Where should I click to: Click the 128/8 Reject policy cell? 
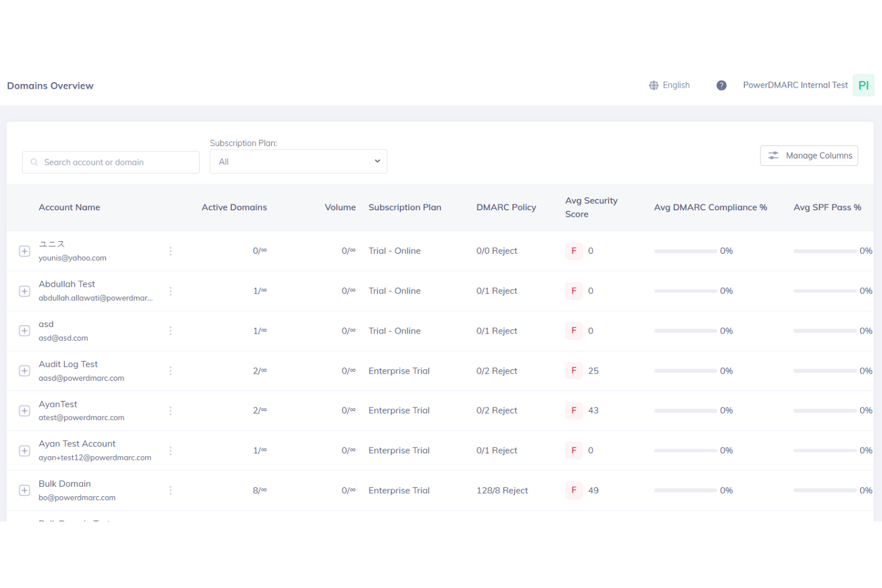pyautogui.click(x=502, y=490)
